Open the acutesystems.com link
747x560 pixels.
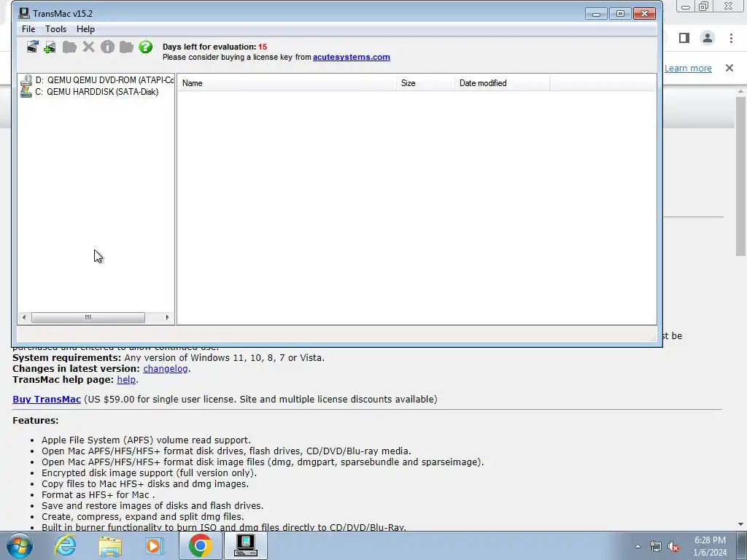click(x=351, y=57)
